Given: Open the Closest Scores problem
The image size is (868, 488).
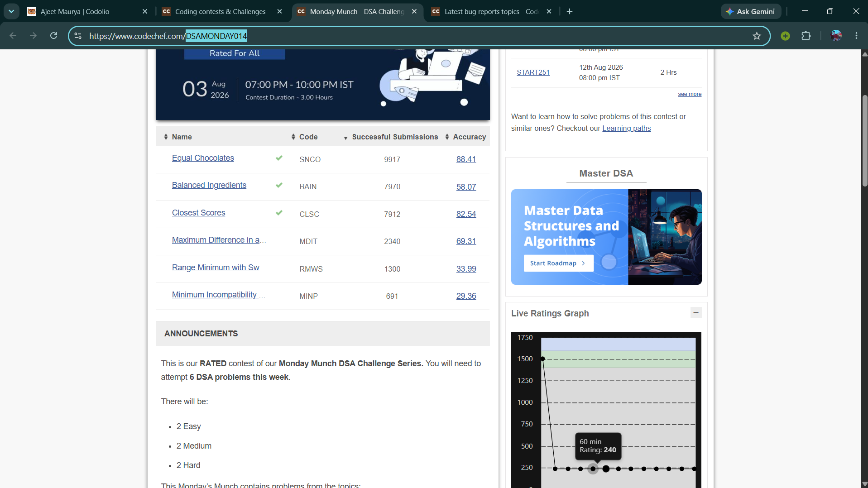Looking at the screenshot, I should 198,213.
